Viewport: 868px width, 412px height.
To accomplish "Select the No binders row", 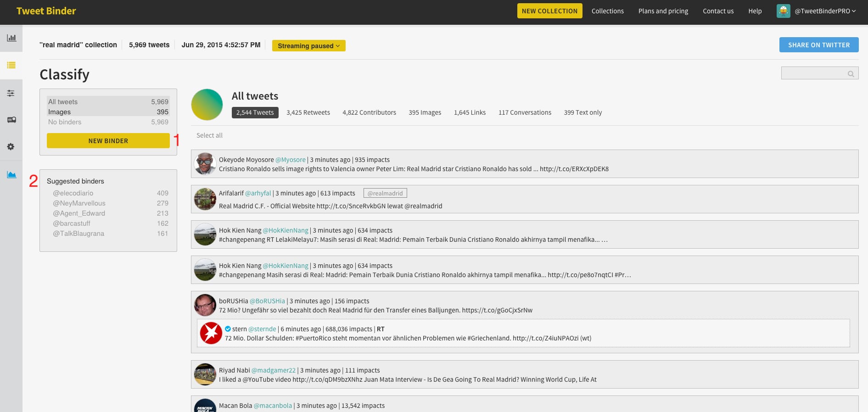I will click(x=108, y=122).
